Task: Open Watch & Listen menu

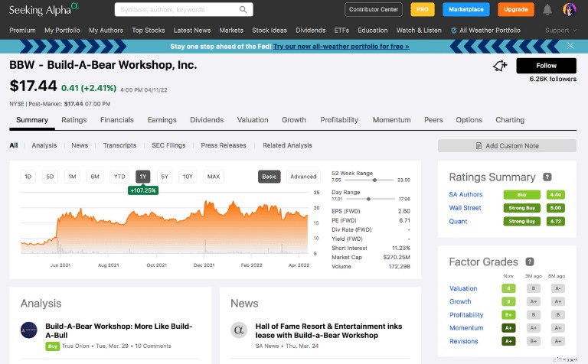Action: pos(419,31)
